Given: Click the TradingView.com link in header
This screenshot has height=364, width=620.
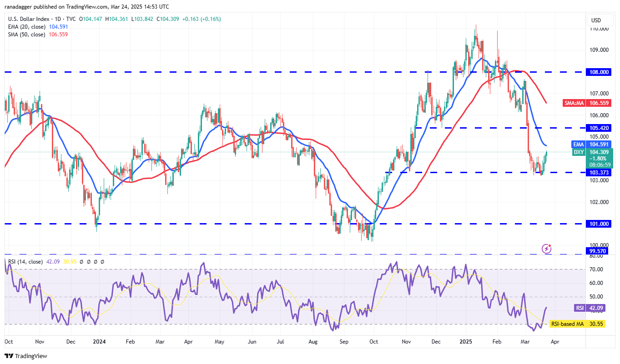Looking at the screenshot, I should click(90, 7).
